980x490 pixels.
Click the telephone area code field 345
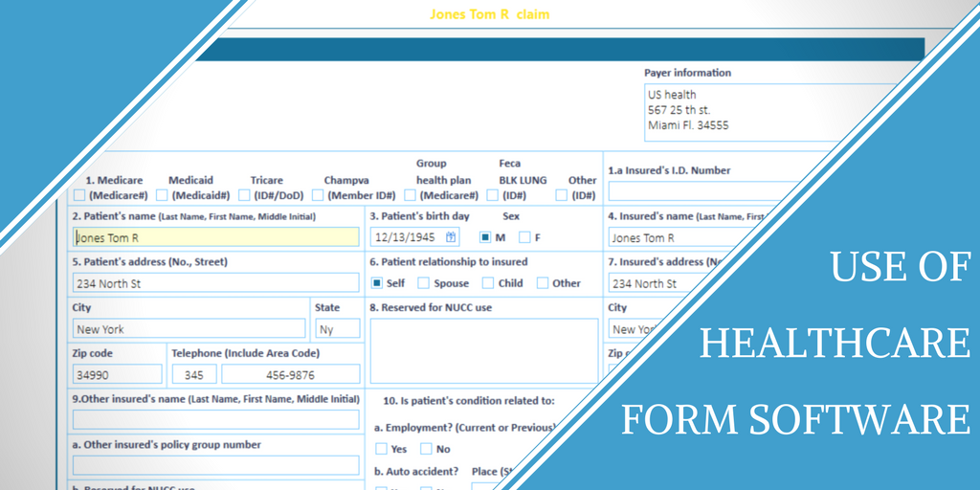[194, 374]
